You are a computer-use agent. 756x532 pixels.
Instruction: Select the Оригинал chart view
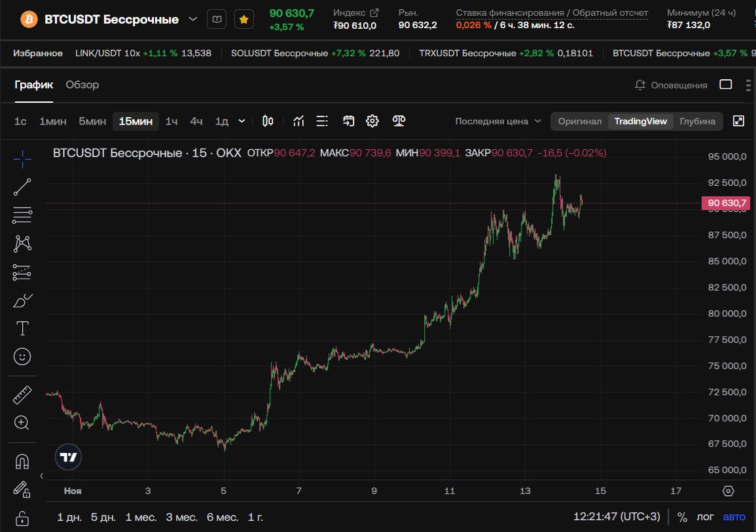pos(579,121)
